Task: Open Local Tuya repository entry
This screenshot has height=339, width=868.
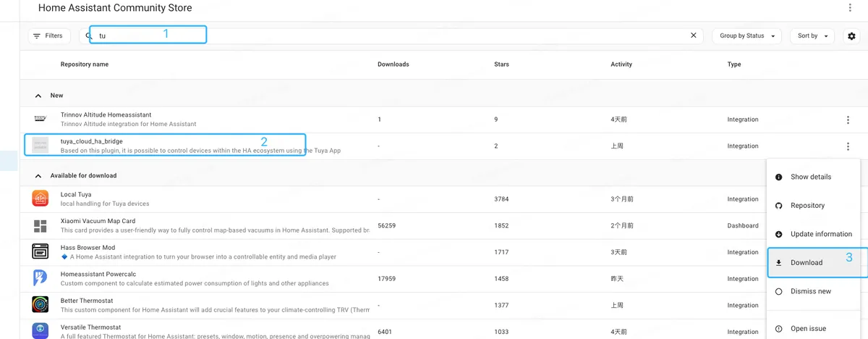Action: [x=393, y=199]
